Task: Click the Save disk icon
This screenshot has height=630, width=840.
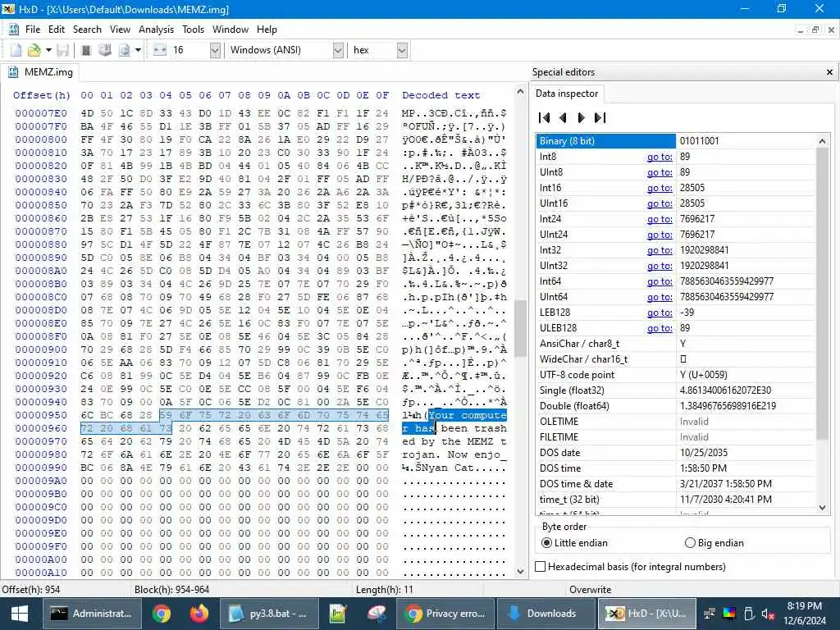Action: pyautogui.click(x=62, y=50)
